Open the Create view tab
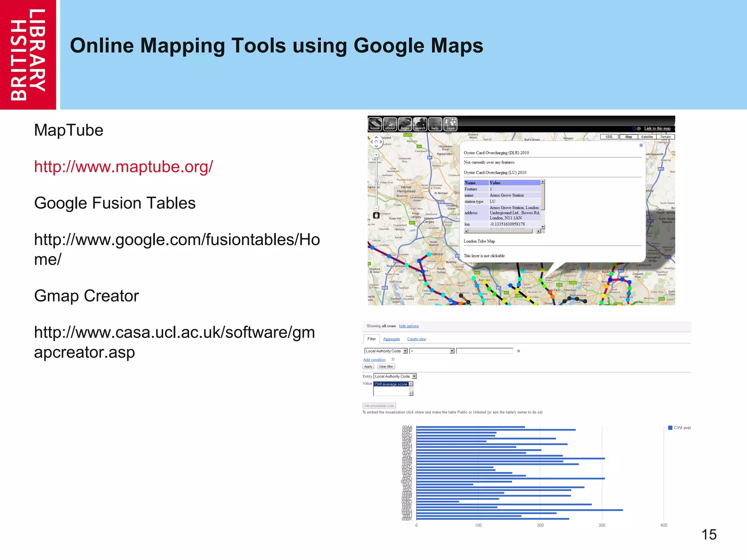747x560 pixels. 417,339
